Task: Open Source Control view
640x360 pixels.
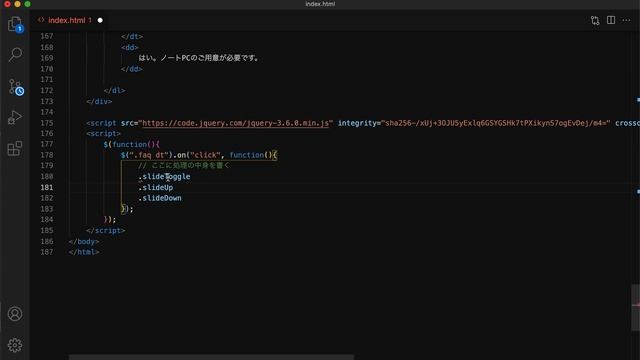Action: coord(16,87)
